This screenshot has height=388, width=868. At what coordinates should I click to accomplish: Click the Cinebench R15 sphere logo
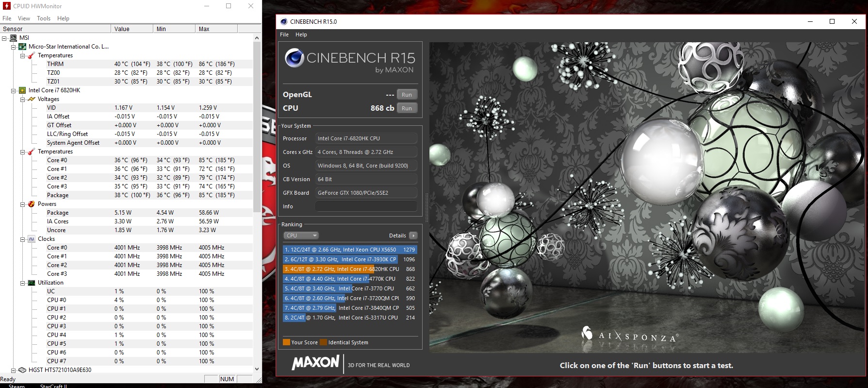point(294,58)
